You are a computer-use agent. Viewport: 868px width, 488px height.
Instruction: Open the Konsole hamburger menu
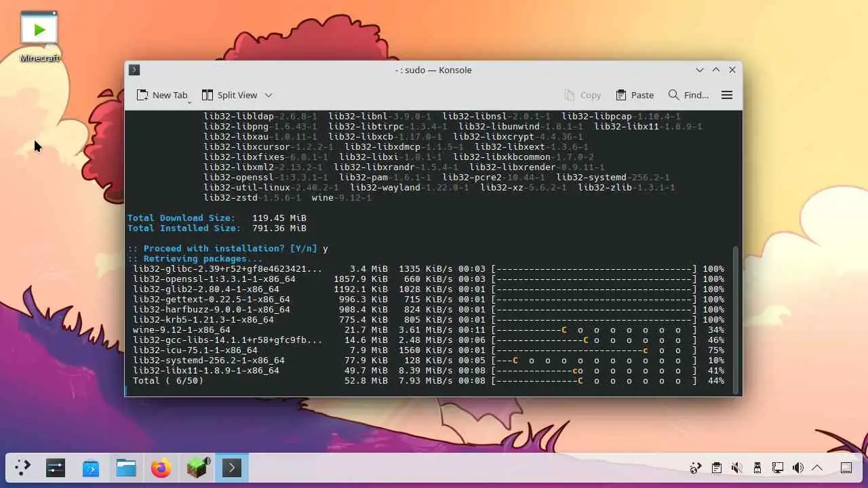727,95
